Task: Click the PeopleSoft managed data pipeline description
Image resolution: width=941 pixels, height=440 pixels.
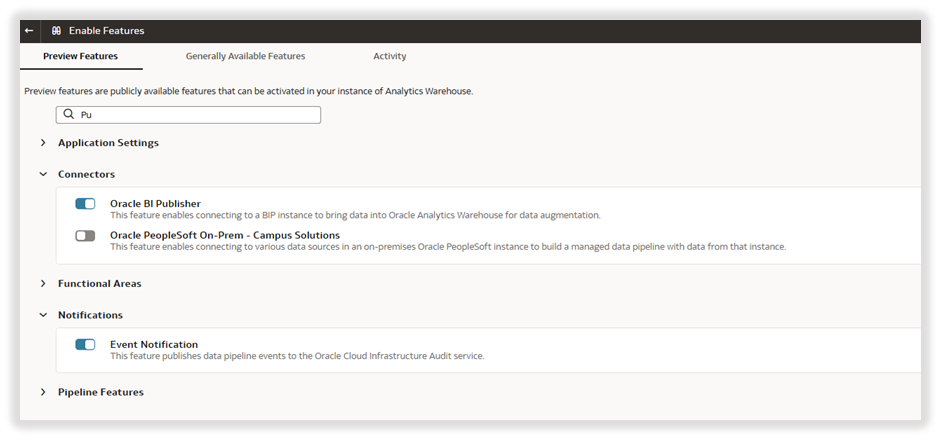Action: (x=448, y=247)
